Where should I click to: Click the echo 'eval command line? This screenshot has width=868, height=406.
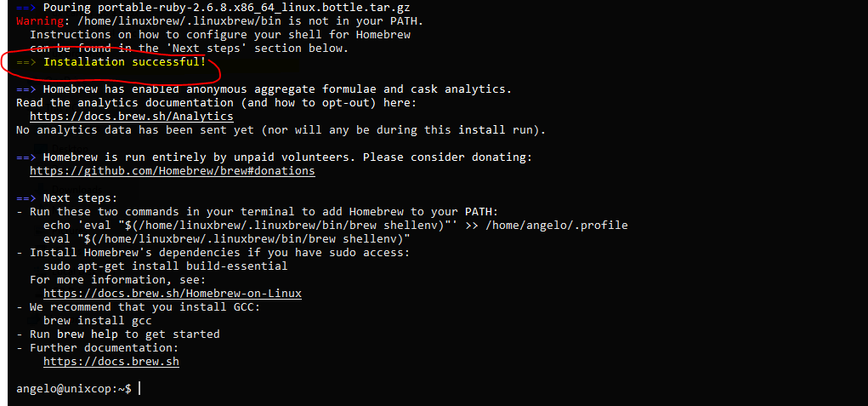tap(336, 225)
